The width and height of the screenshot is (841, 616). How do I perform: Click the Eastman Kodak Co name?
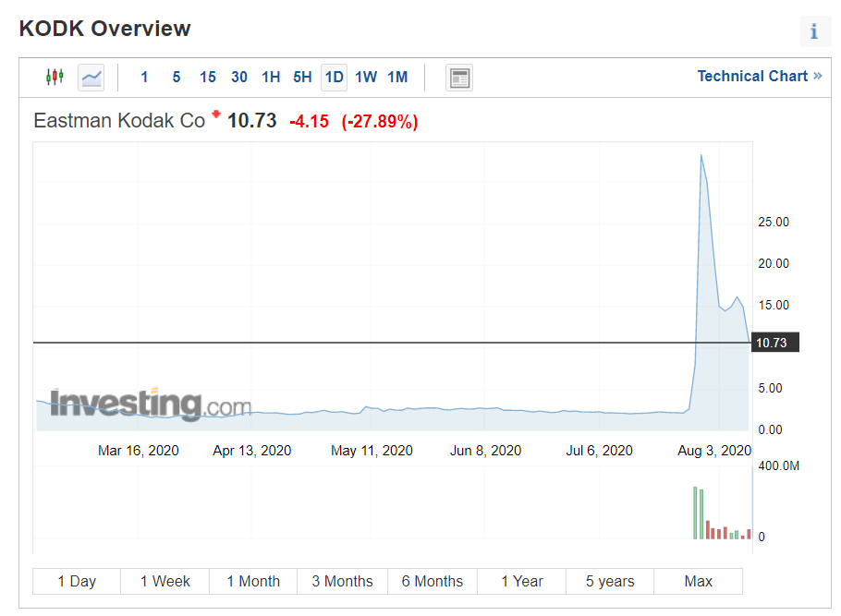[x=119, y=121]
